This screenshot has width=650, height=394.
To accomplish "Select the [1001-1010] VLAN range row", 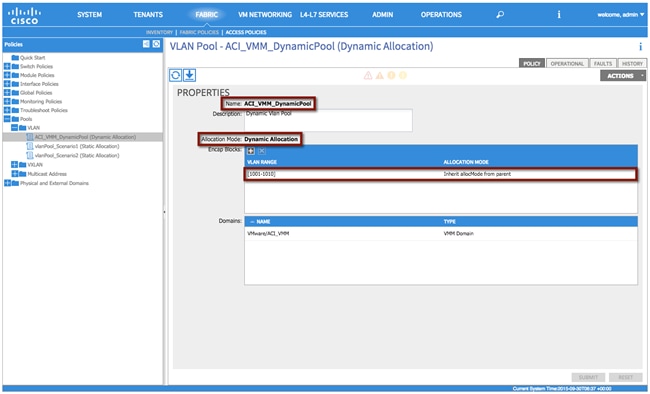I will [x=441, y=174].
